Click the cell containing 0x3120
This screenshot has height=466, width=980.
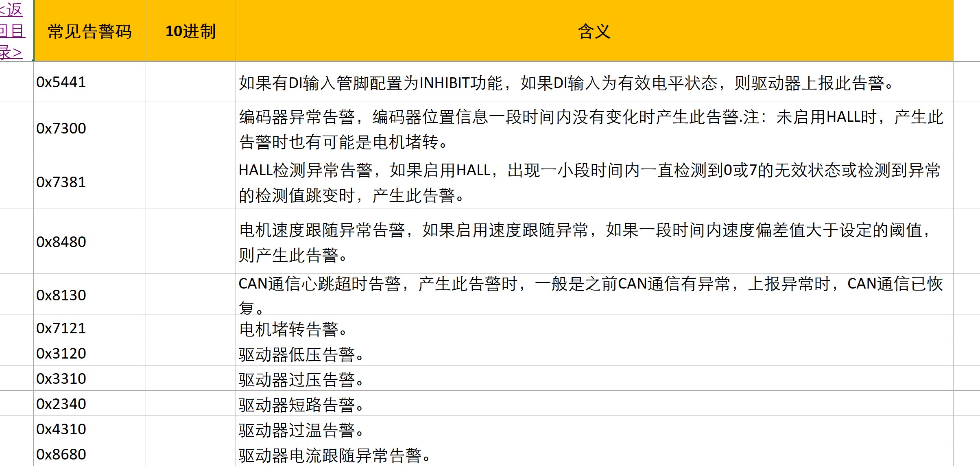pyautogui.click(x=61, y=354)
